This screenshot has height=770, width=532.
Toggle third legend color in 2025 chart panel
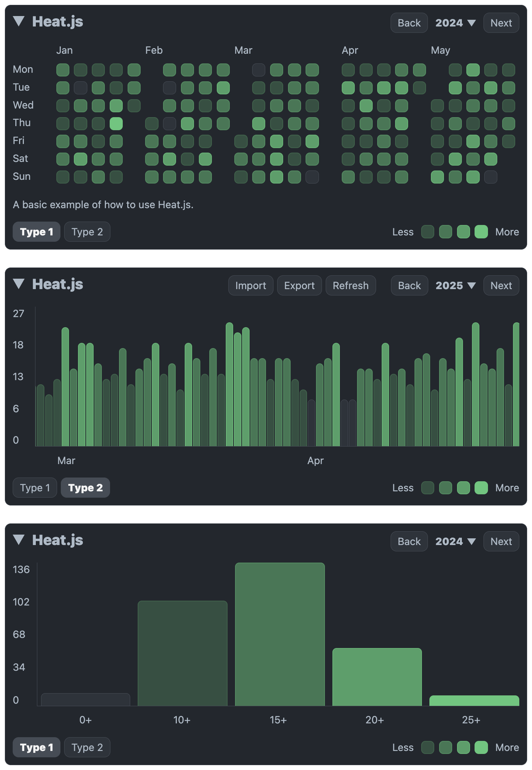463,488
